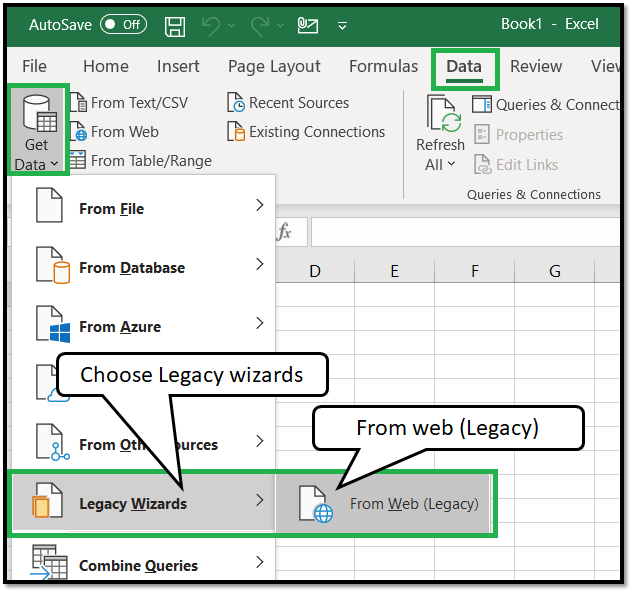Expand the From Database submenu arrow
The width and height of the screenshot is (633, 593).
click(x=260, y=264)
